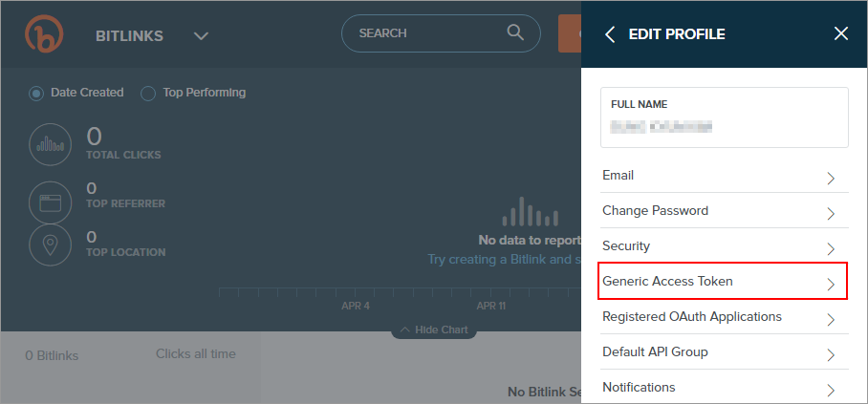Click chevron beside Registered OAuth Applications
The height and width of the screenshot is (404, 868).
click(831, 320)
